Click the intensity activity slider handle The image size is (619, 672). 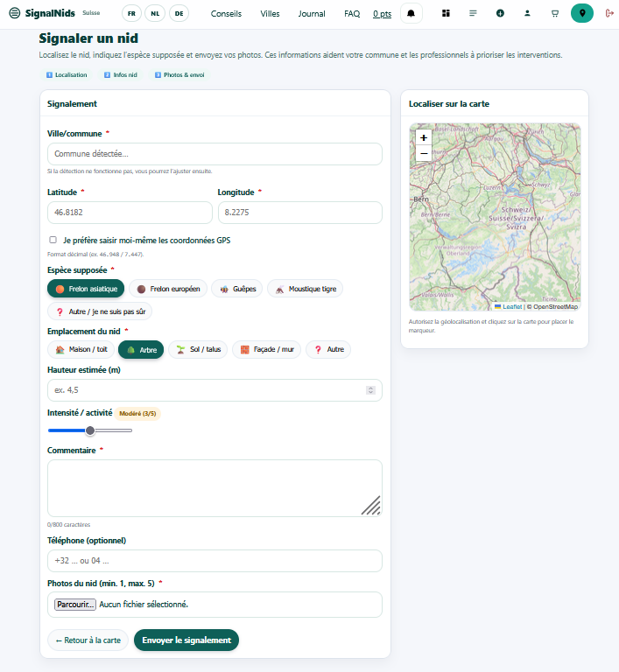pos(90,430)
